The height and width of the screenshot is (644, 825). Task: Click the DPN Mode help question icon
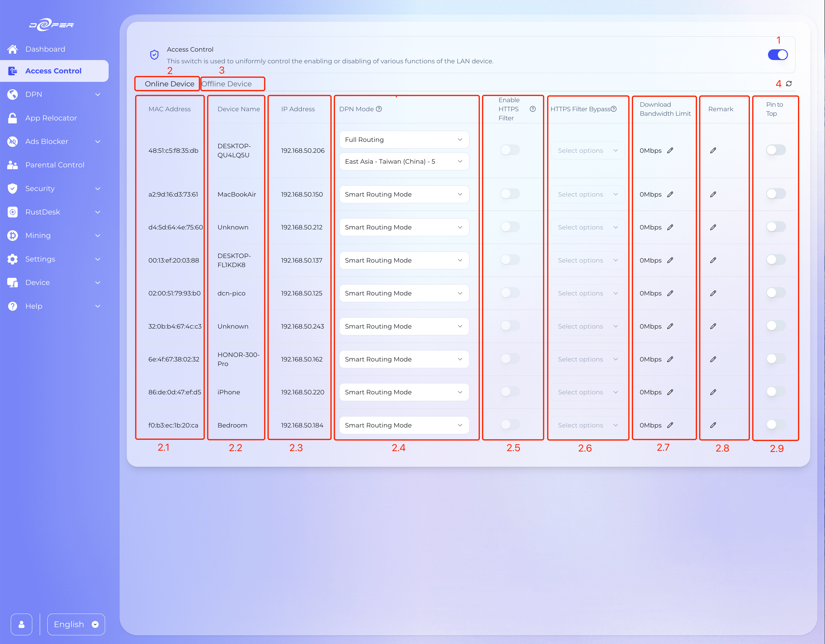tap(379, 109)
